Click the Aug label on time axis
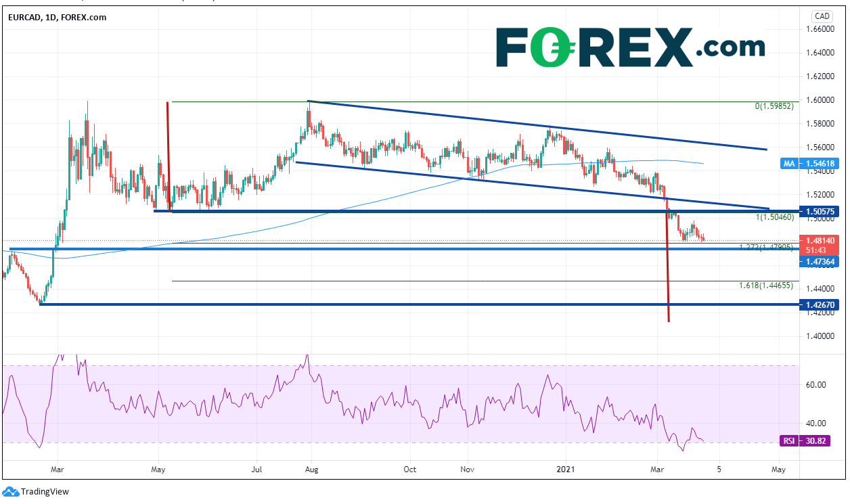Viewport: 850px width, 504px height. pos(311,468)
